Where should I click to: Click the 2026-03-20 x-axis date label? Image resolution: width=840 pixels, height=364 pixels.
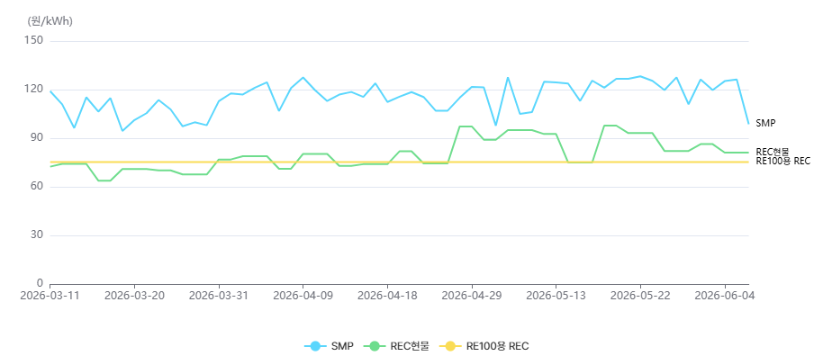coord(134,295)
